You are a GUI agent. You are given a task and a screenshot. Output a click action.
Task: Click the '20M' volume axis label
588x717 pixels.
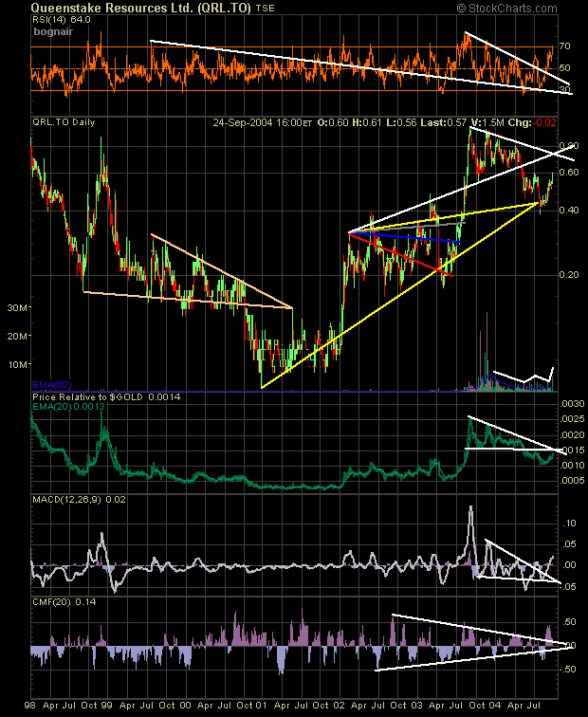point(17,336)
